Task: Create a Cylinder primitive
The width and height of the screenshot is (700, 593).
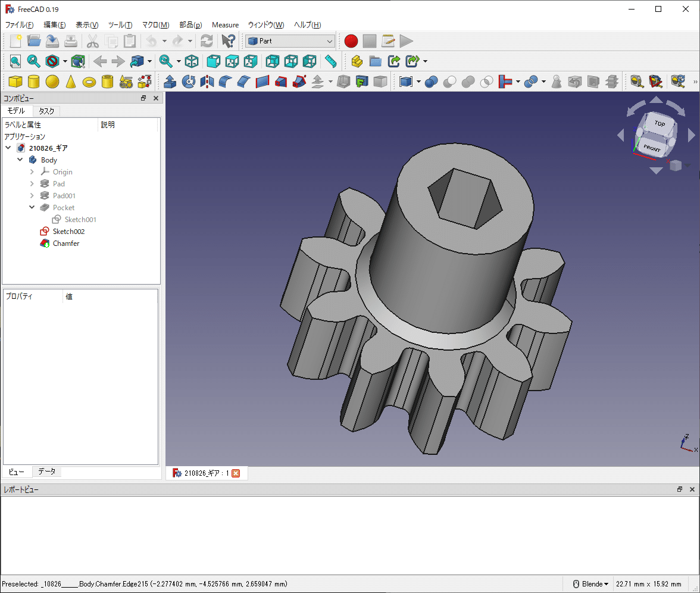Action: coord(33,82)
